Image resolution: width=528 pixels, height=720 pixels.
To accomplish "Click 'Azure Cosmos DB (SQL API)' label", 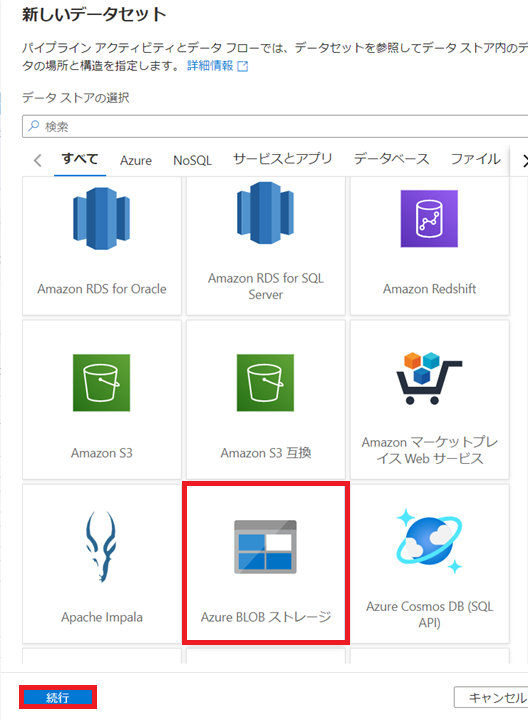I will coord(430,614).
